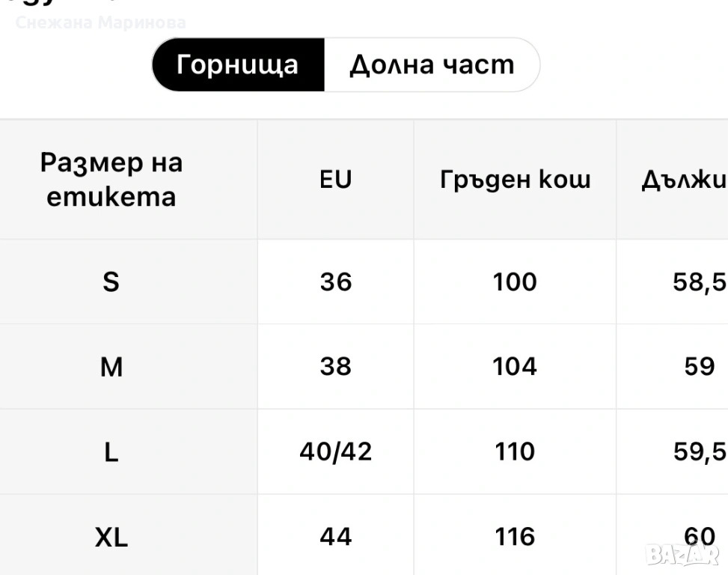Screen dimensions: 728x575
Task: Select the XL size row label
Action: 111,537
